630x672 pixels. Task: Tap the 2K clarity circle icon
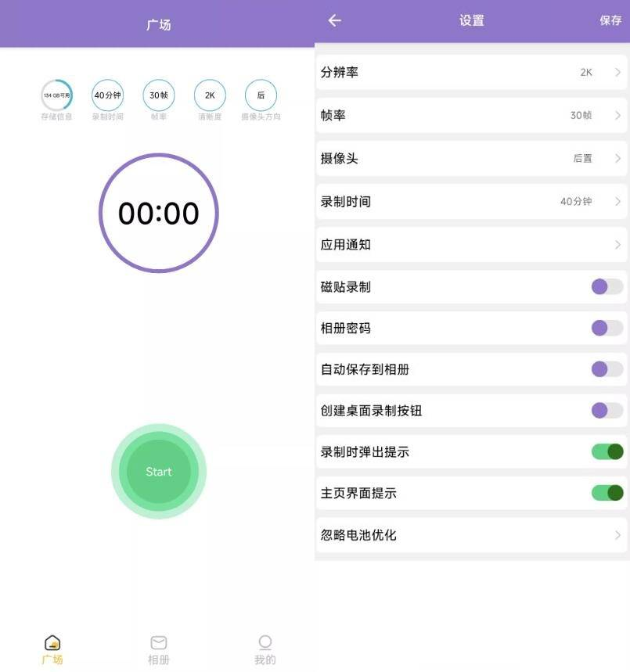coord(210,95)
